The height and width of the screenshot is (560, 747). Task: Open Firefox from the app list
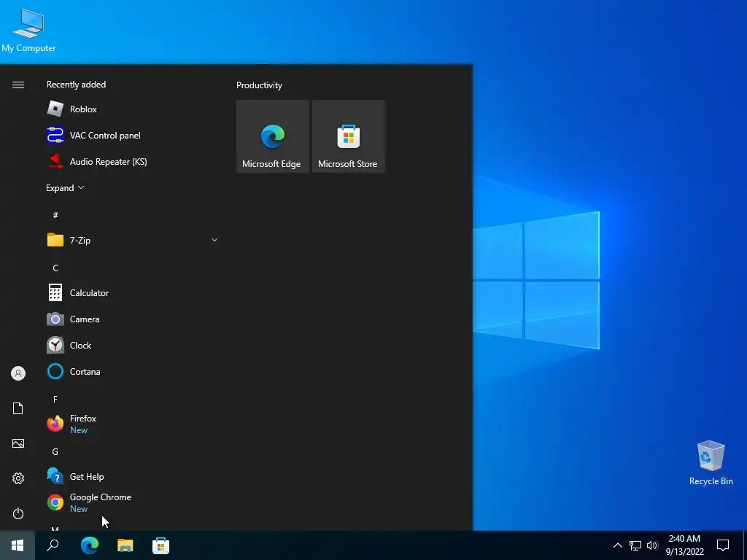coord(133,424)
